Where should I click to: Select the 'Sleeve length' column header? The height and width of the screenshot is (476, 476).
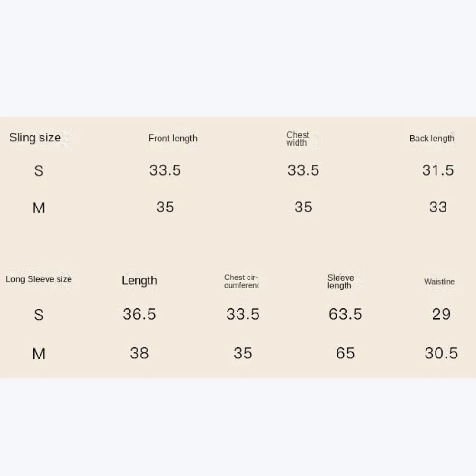340,281
